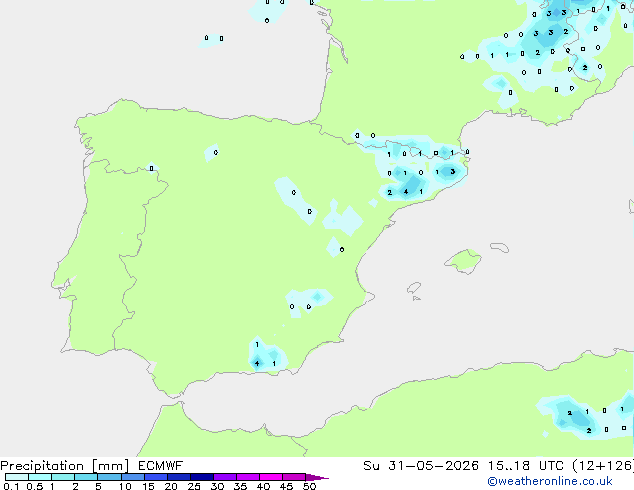Click the 4 mm value in Catalonia
The image size is (634, 490).
406,192
